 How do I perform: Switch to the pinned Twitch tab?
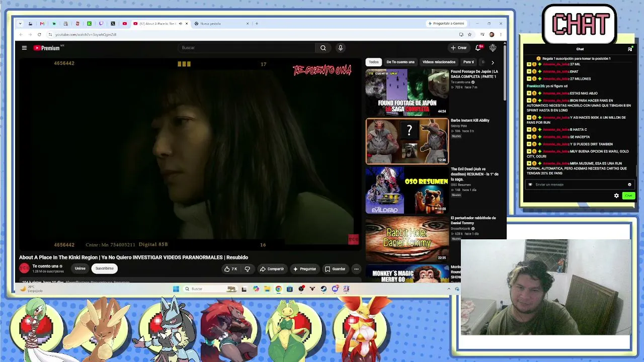101,24
